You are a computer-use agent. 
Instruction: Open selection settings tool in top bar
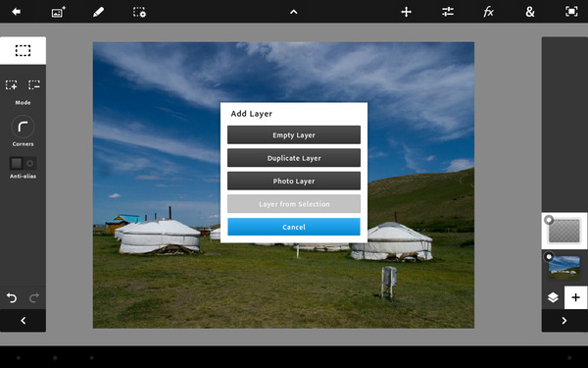(139, 12)
